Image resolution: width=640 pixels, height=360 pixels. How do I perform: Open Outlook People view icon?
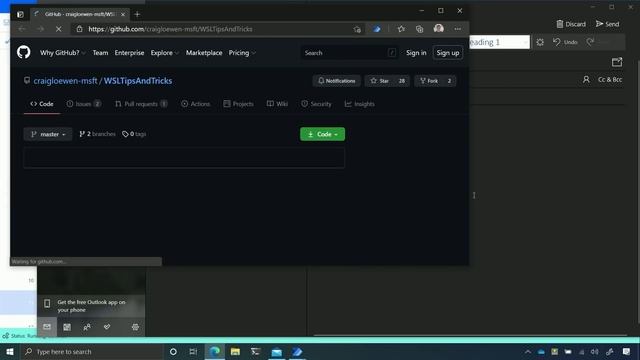(87, 327)
